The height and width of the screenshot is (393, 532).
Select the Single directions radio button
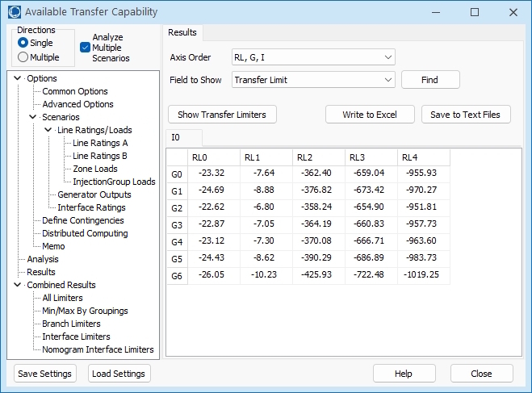coord(23,43)
